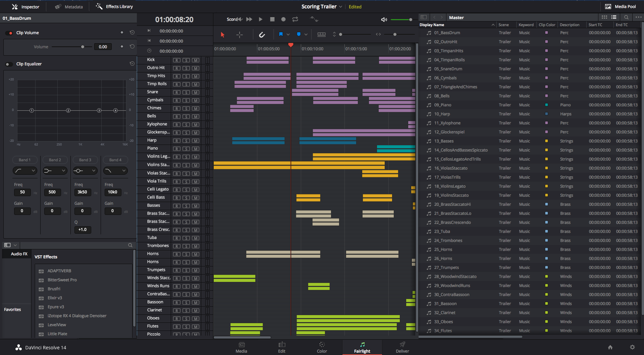Arm record on Harp track
644x355 pixels.
(x=177, y=141)
